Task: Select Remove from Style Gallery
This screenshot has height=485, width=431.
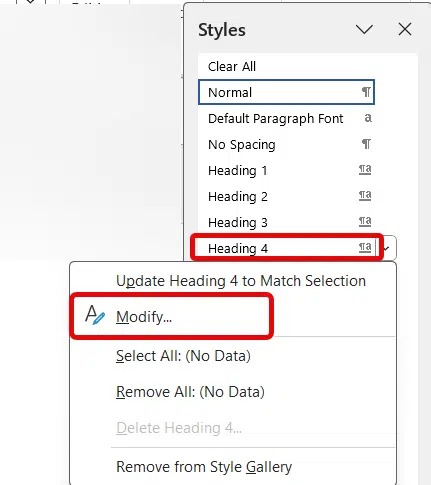Action: 204,467
